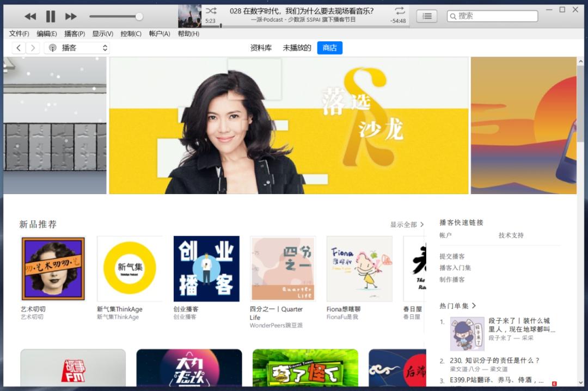Open the 帐户(A) menu
The height and width of the screenshot is (391, 588).
(159, 33)
